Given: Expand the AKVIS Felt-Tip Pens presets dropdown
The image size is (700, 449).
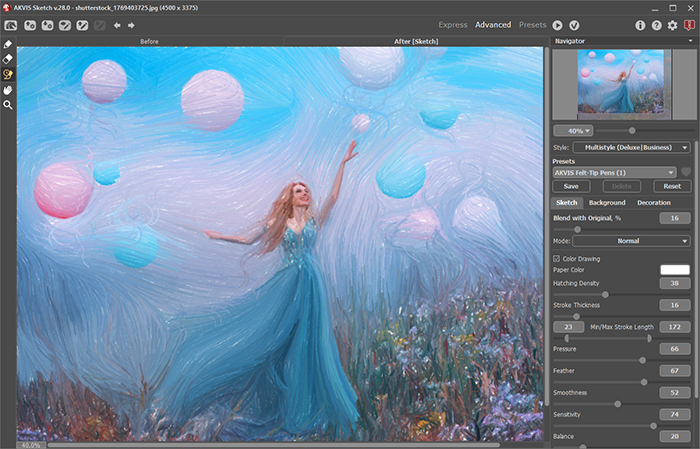Looking at the screenshot, I should 614,172.
